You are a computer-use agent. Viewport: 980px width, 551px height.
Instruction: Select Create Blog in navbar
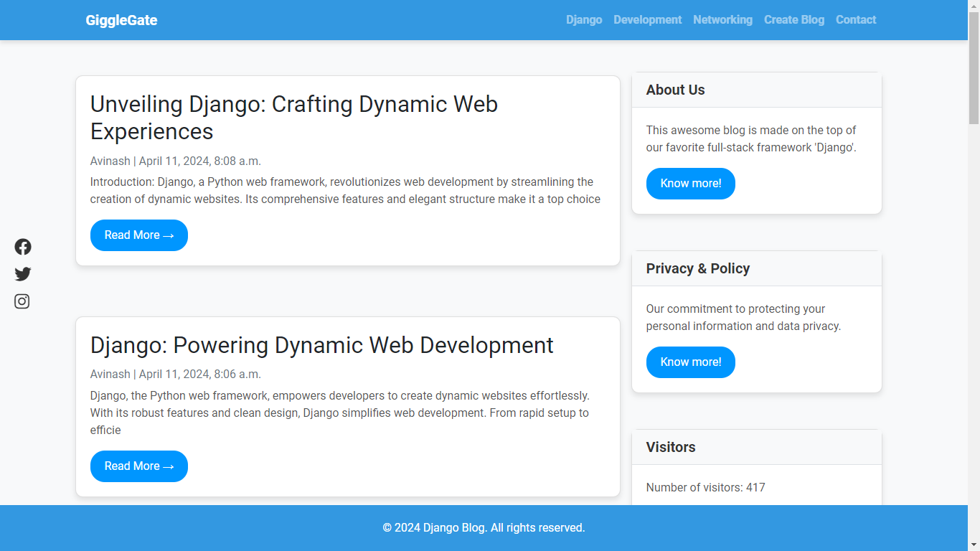pyautogui.click(x=794, y=20)
